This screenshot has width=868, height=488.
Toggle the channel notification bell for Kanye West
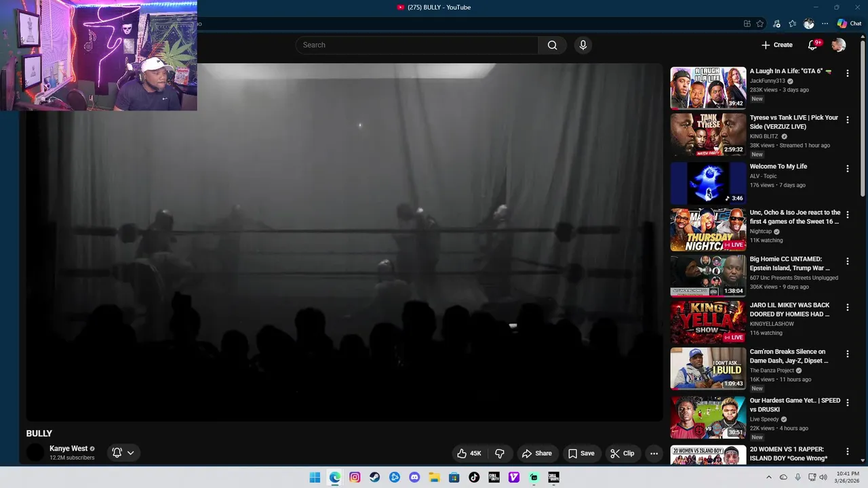tap(117, 453)
